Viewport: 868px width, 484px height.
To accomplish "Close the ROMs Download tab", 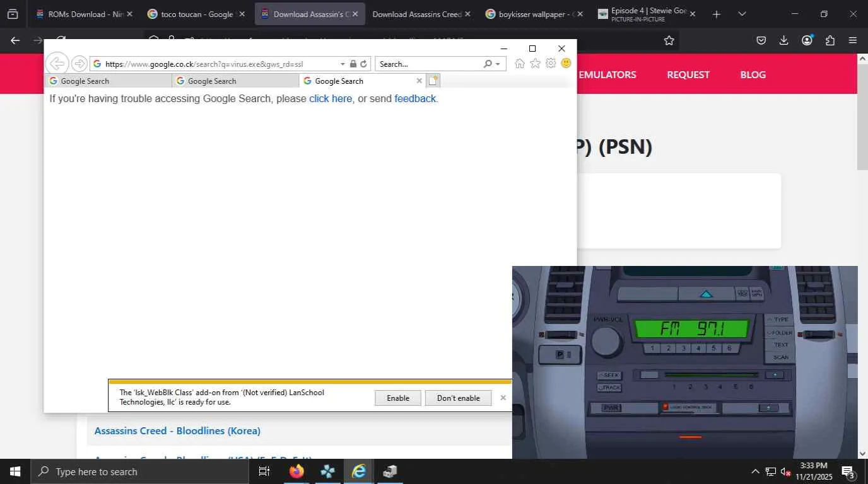I will [x=129, y=14].
